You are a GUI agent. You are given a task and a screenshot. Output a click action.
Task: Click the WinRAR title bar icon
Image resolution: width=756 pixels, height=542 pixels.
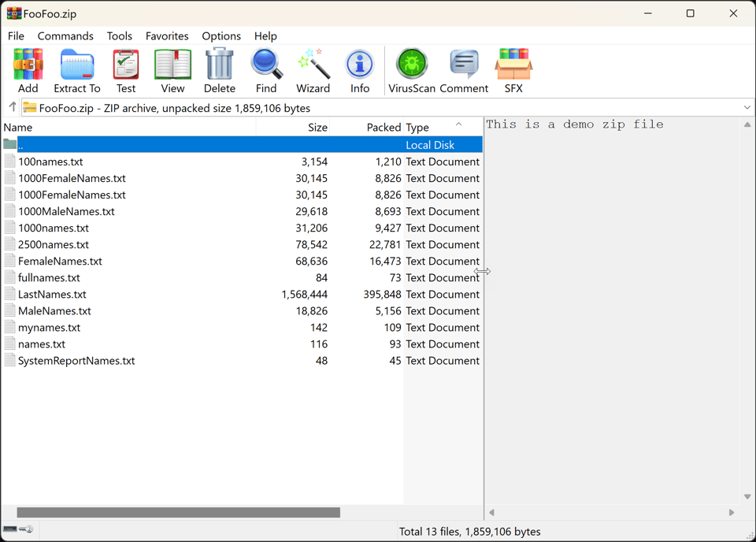pyautogui.click(x=14, y=13)
